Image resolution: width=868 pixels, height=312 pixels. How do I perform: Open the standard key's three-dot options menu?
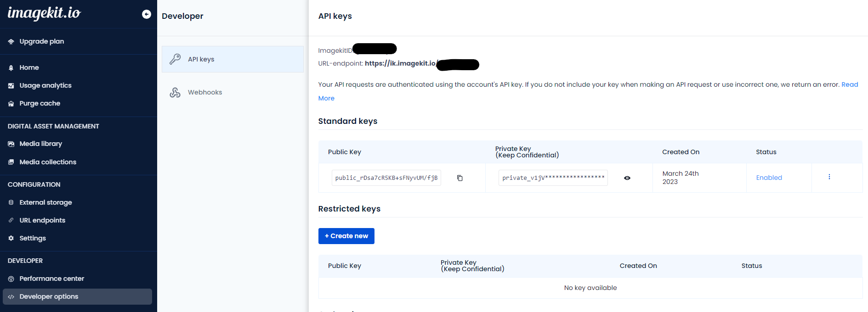pyautogui.click(x=829, y=177)
